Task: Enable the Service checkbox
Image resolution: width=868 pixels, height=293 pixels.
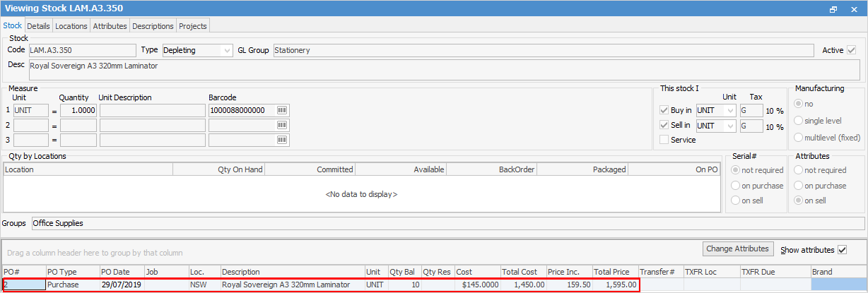Action: tap(664, 140)
